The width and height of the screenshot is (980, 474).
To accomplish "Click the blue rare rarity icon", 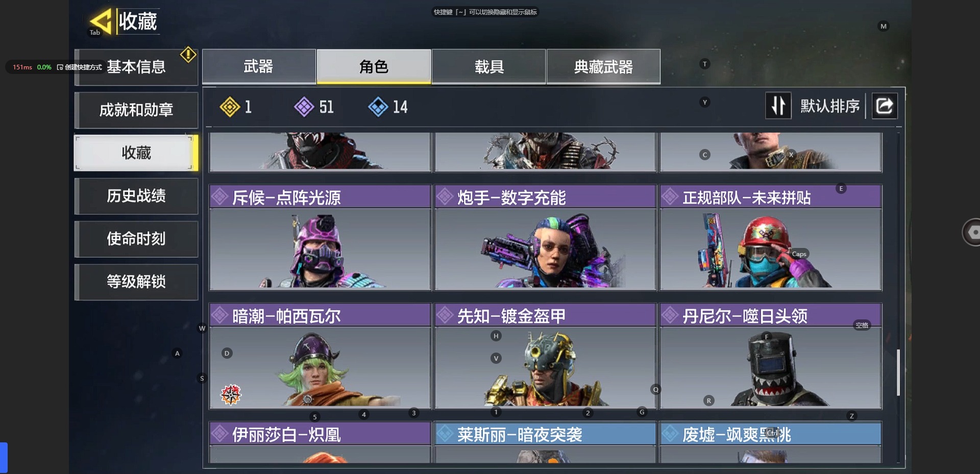I will click(x=378, y=107).
